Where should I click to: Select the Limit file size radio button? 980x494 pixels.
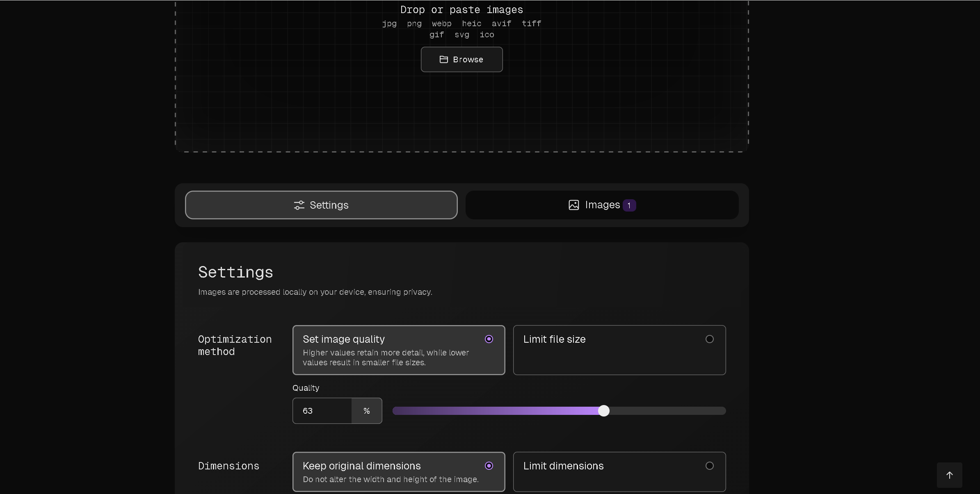[x=709, y=339]
